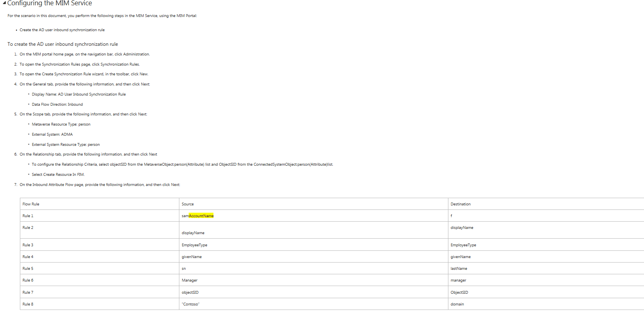The width and height of the screenshot is (644, 314).
Task: Click lastName in the Destination column
Action: pyautogui.click(x=459, y=269)
